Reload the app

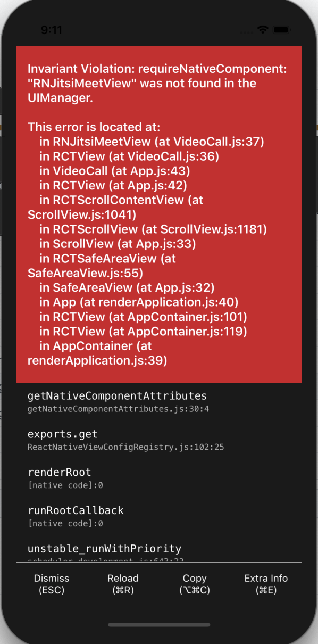pyautogui.click(x=123, y=584)
